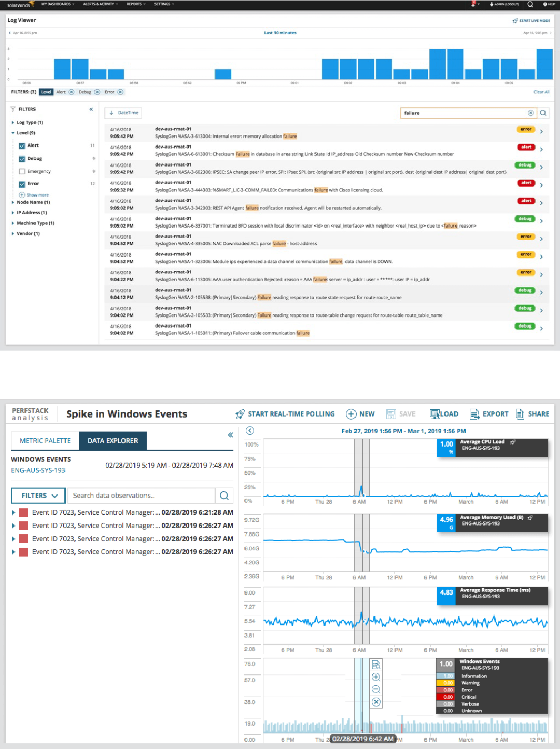Viewport: 560px width, 749px height.
Task: Click the Load project icon in PerfStack
Action: pyautogui.click(x=435, y=414)
